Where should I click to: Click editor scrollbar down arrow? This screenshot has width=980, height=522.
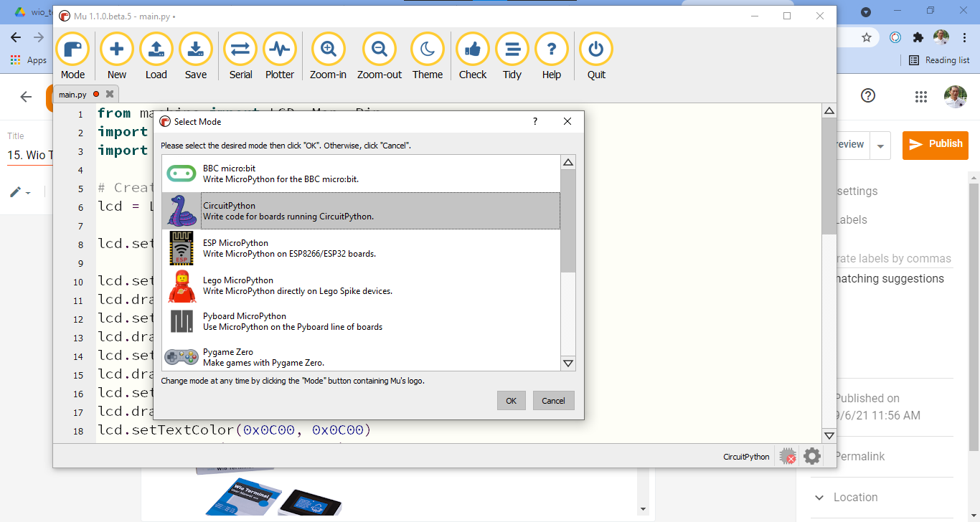[829, 436]
